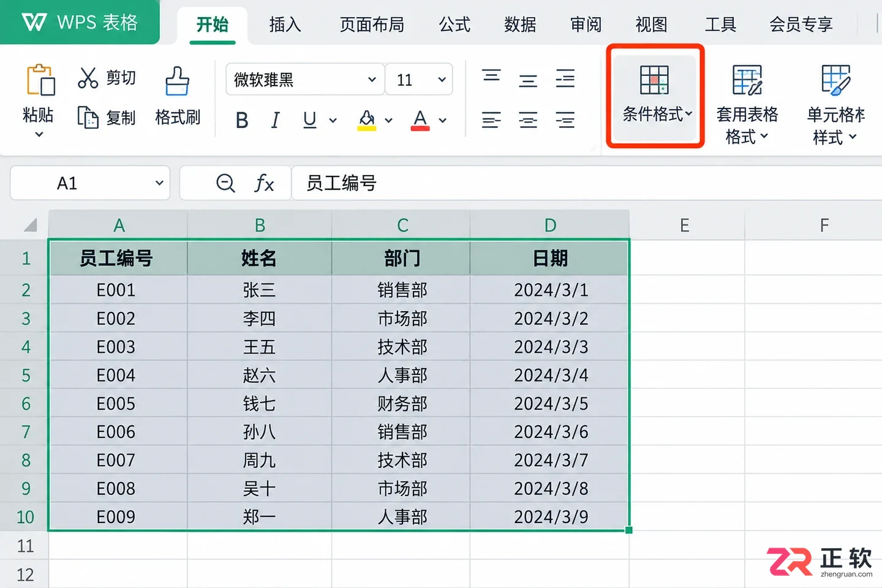882x588 pixels.
Task: Open font color dropdown arrow
Action: [442, 121]
